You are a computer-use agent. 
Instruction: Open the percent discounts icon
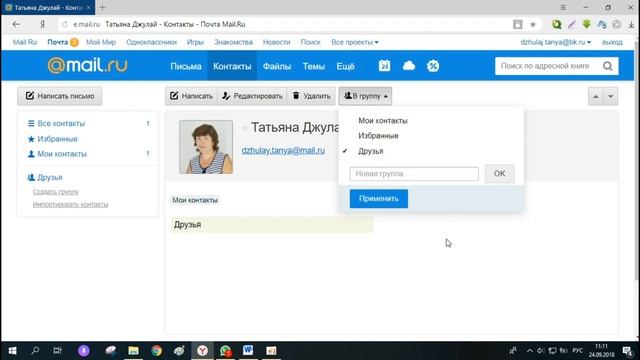point(433,66)
